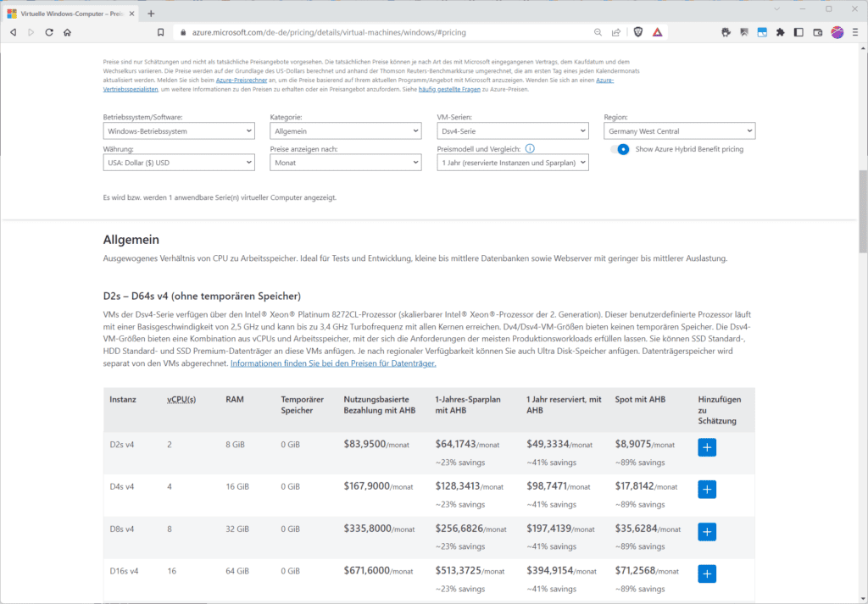868x604 pixels.
Task: Click the Brave Rewards triangle icon
Action: click(x=657, y=33)
